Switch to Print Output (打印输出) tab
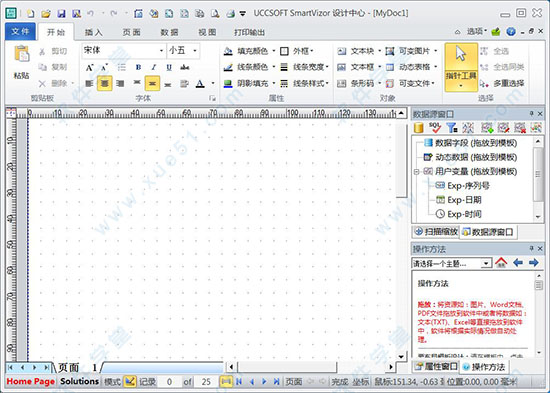The image size is (550, 393). (x=249, y=32)
